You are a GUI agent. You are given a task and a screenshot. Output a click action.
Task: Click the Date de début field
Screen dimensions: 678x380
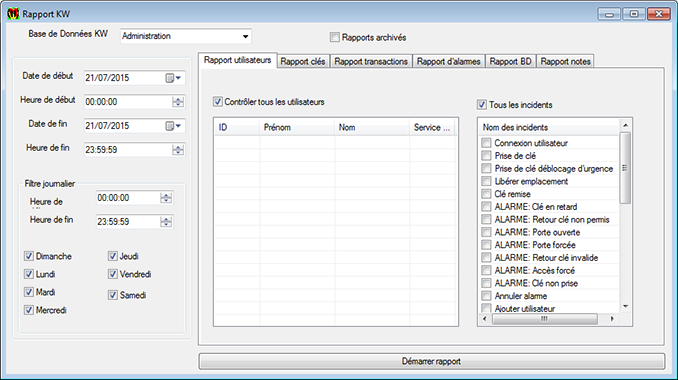[x=134, y=78]
